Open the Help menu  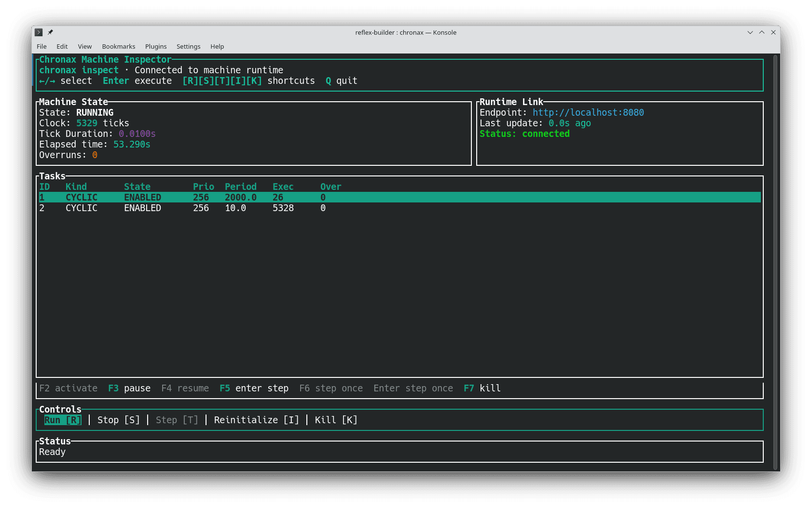(x=217, y=46)
